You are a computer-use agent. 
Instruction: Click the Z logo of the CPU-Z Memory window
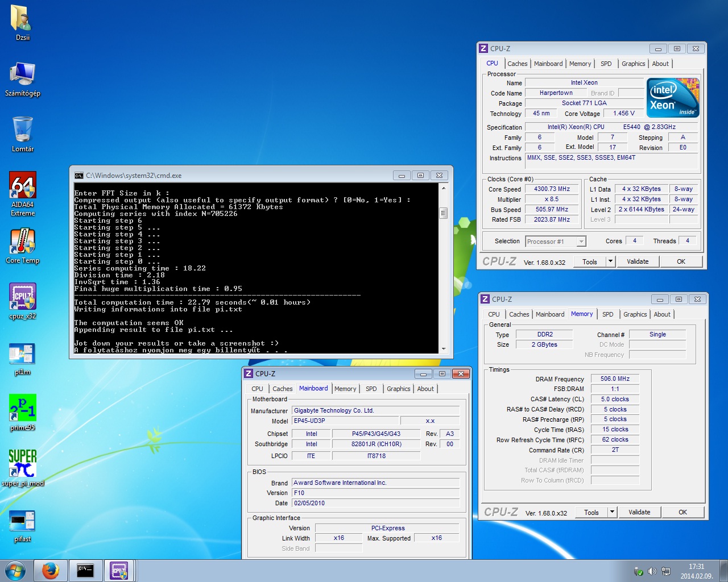coord(485,299)
